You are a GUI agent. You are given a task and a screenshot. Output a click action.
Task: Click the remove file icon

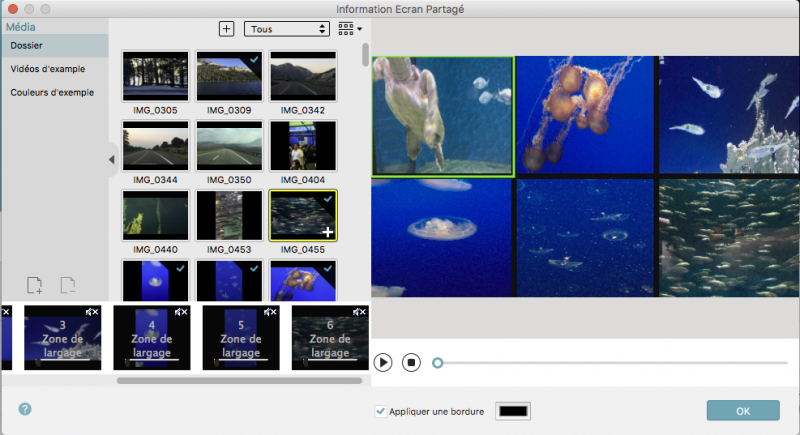(x=68, y=285)
